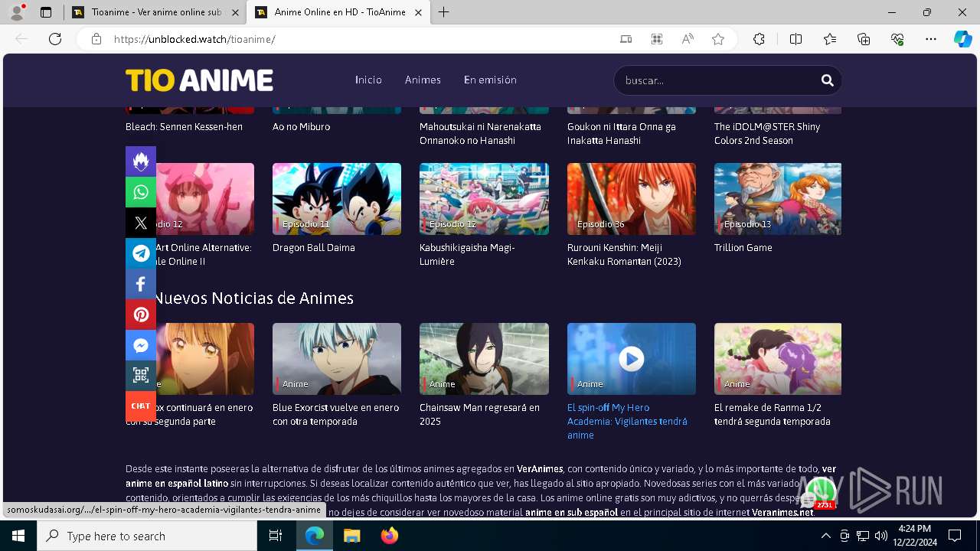Open Task View on taskbar
The width and height of the screenshot is (980, 551).
pyautogui.click(x=276, y=536)
